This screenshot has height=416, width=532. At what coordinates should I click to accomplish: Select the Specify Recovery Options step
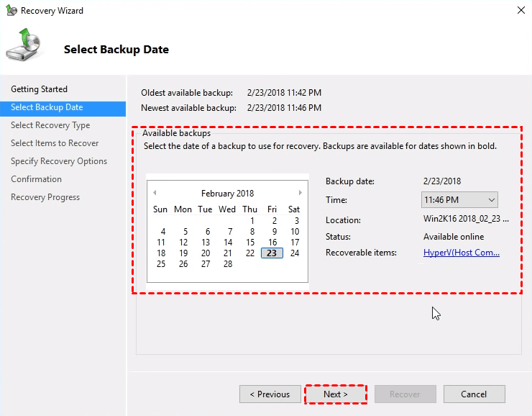[59, 161]
